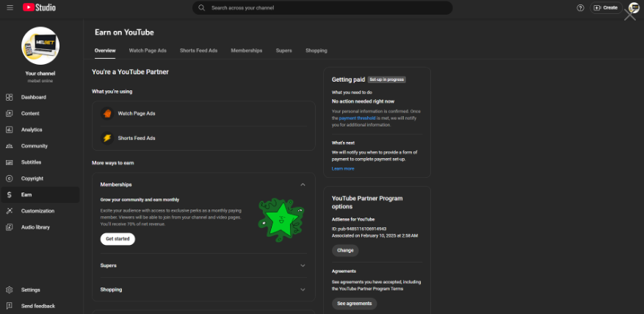Click Learn more under What's next
Viewport: 644px width, 314px height.
(x=343, y=168)
